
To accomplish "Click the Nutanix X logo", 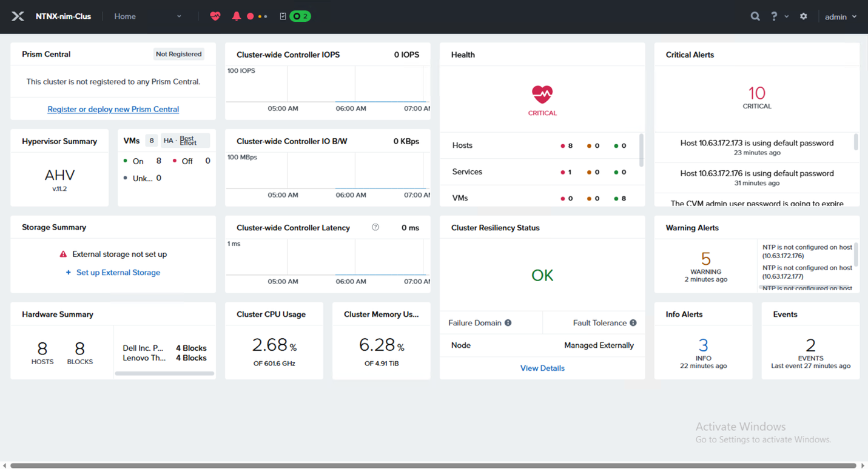I will pyautogui.click(x=18, y=16).
